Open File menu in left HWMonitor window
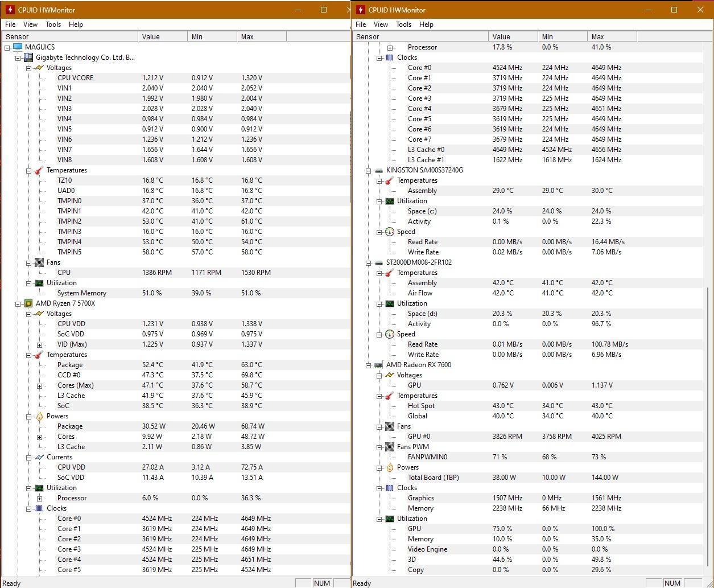 click(10, 24)
